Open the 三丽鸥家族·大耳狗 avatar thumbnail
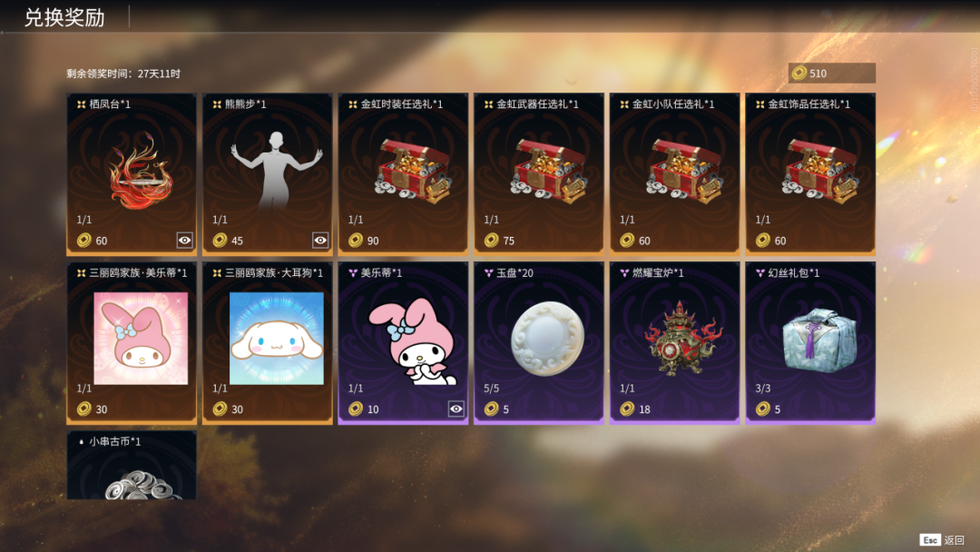The height and width of the screenshot is (552, 980). point(276,339)
